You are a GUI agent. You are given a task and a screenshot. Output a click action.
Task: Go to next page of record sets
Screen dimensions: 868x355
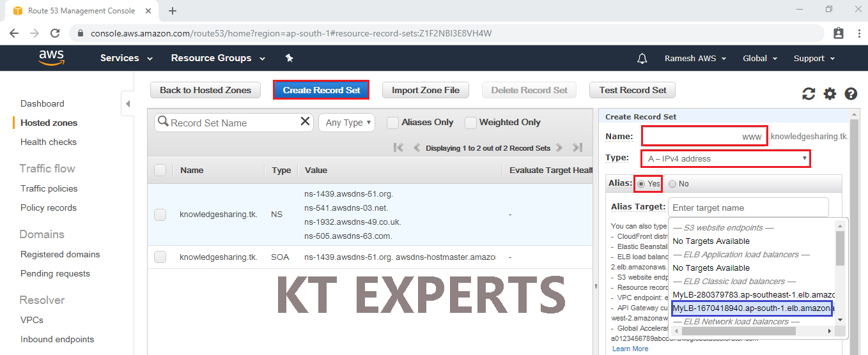pos(559,147)
